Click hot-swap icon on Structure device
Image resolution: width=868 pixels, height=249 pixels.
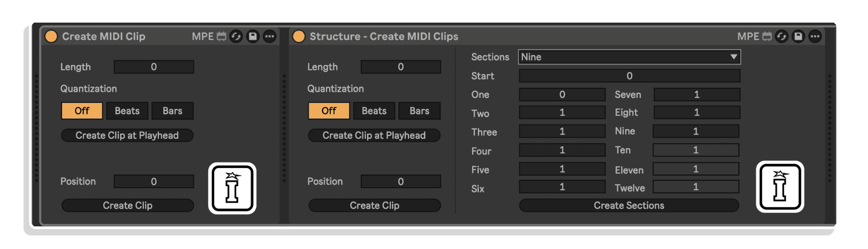[x=782, y=36]
